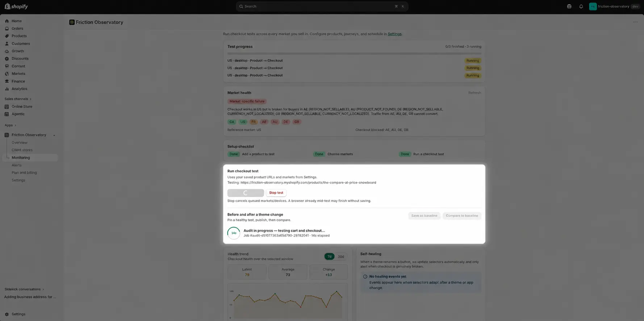Viewport: 644px width, 321px height.
Task: Open the Overview subpage
Action: (x=20, y=143)
